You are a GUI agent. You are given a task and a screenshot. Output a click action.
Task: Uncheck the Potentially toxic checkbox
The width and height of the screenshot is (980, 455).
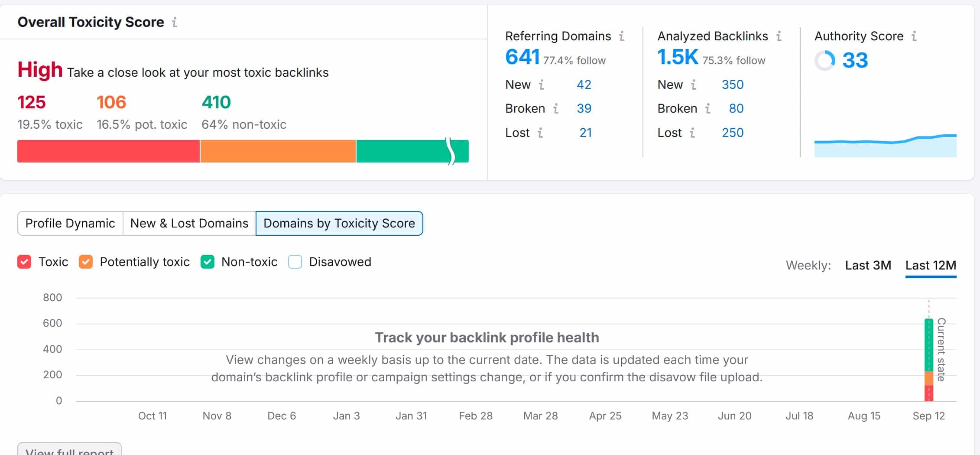coord(86,262)
